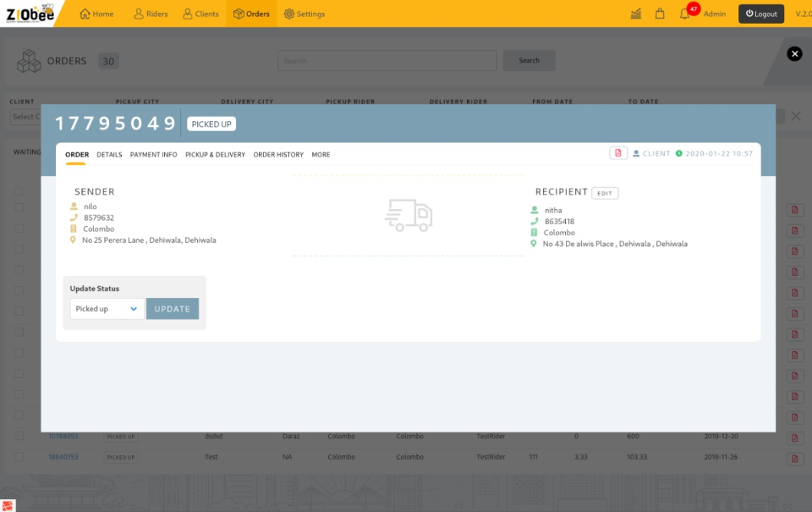Click the PICKED UP status badge
The height and width of the screenshot is (512, 812).
point(212,124)
